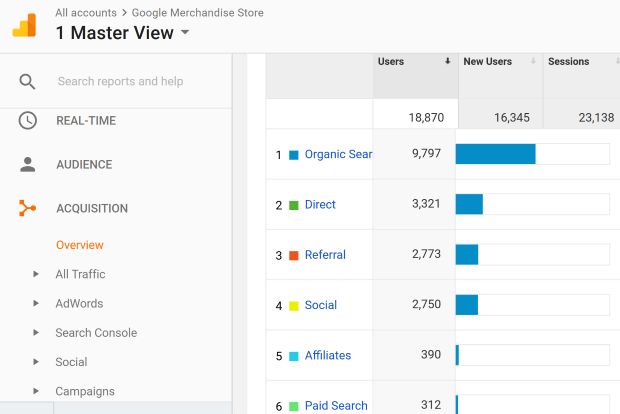The image size is (620, 414).
Task: Click the Acquisition branching icon
Action: point(27,208)
